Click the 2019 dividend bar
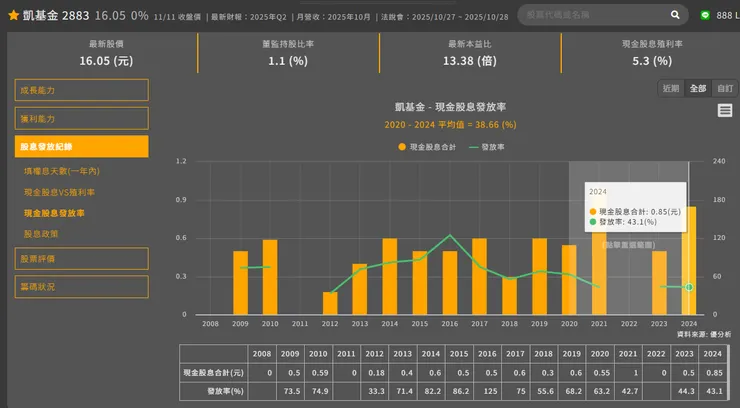The width and height of the screenshot is (740, 408). 539,276
